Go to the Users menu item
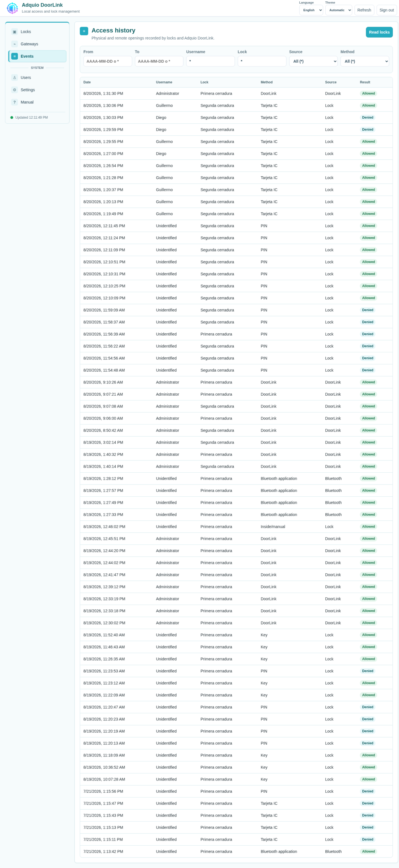This screenshot has width=399, height=868. 37,78
